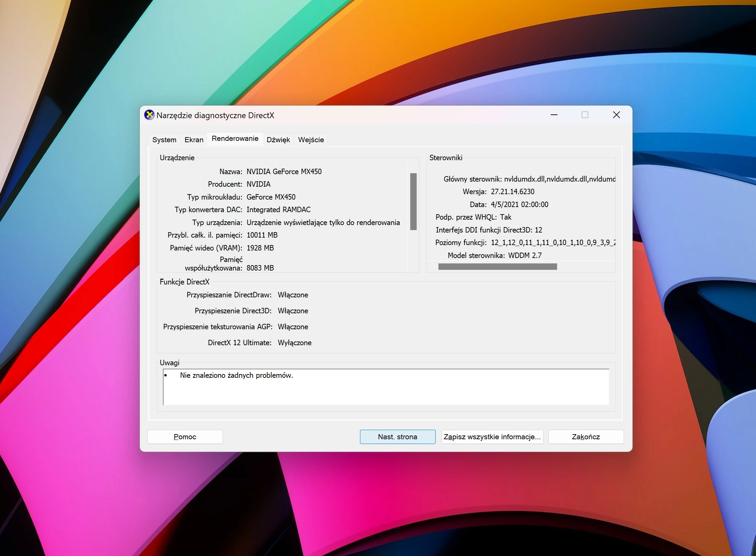
Task: Click the Integrated RAMDAC value
Action: point(279,209)
